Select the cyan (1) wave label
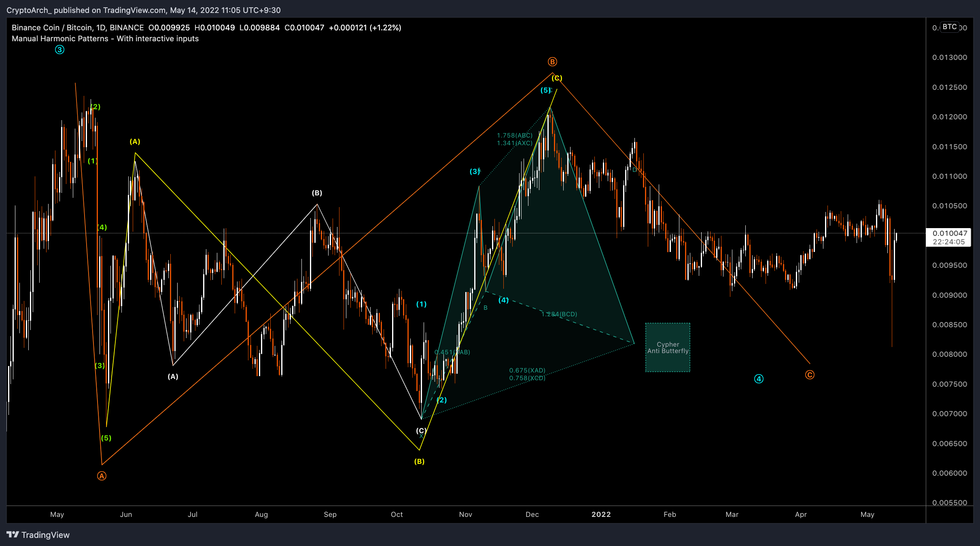Viewport: 980px width, 546px height. tap(421, 304)
